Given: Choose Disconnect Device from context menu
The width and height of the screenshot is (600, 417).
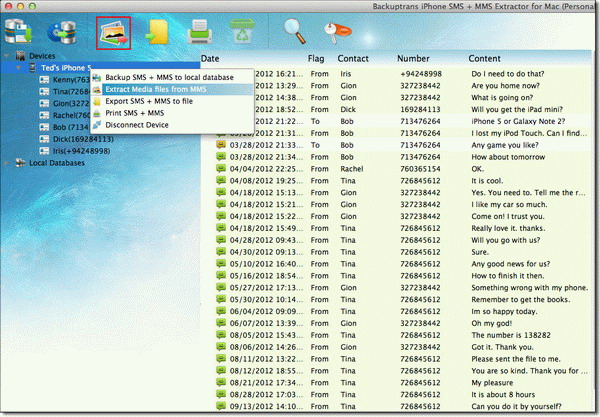Looking at the screenshot, I should point(172,125).
